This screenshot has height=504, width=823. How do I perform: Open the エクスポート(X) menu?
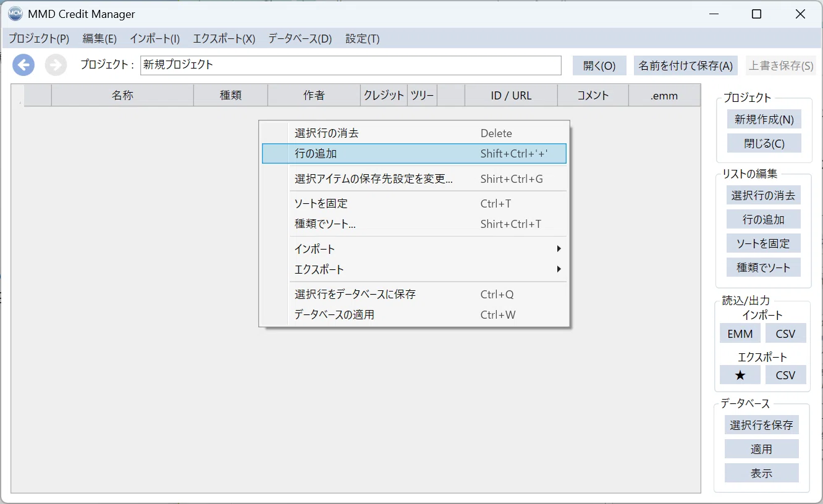(224, 39)
